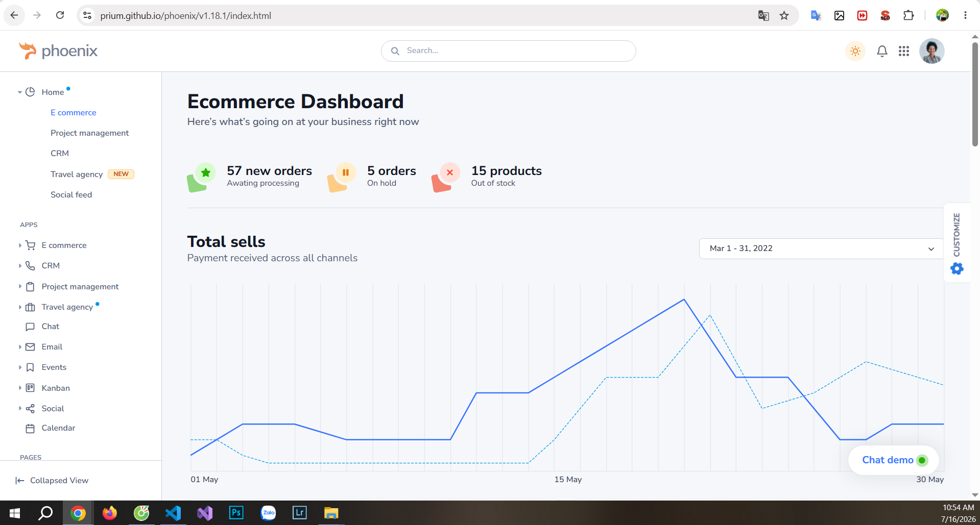The image size is (980, 525).
Task: Expand the CRM apps arrow
Action: 20,266
